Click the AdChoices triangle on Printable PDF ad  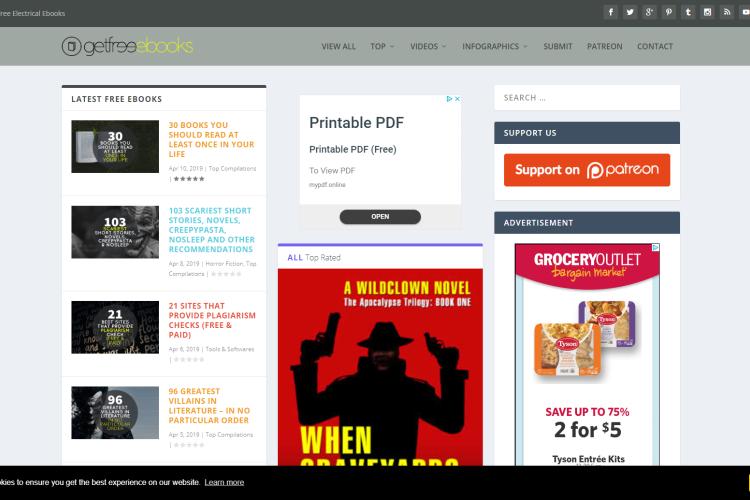pos(449,99)
